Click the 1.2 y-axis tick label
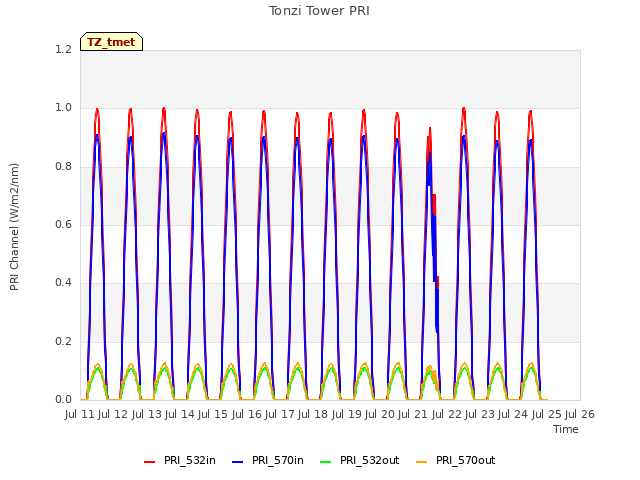Viewport: 640px width, 480px height. (63, 49)
